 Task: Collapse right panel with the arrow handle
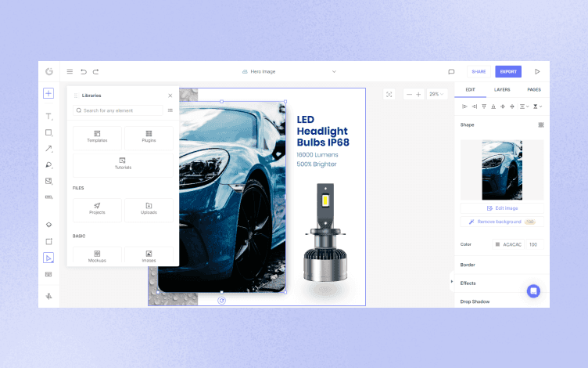(x=451, y=281)
